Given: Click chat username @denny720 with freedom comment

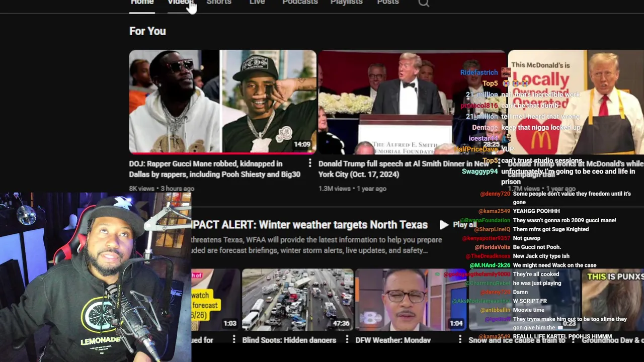Looking at the screenshot, I should click(x=495, y=194).
